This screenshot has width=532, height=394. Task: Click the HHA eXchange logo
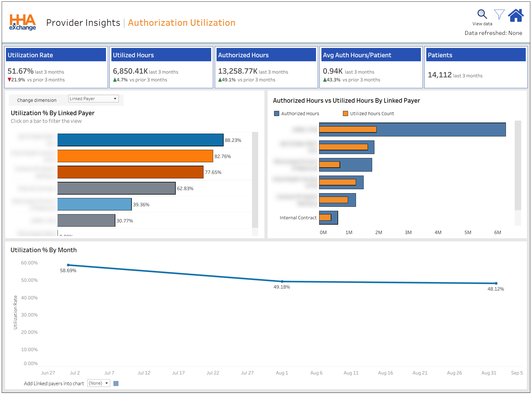coord(22,22)
